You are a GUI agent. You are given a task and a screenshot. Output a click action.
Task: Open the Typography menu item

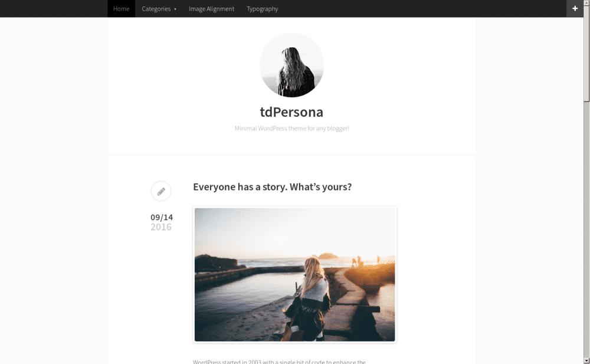point(263,9)
